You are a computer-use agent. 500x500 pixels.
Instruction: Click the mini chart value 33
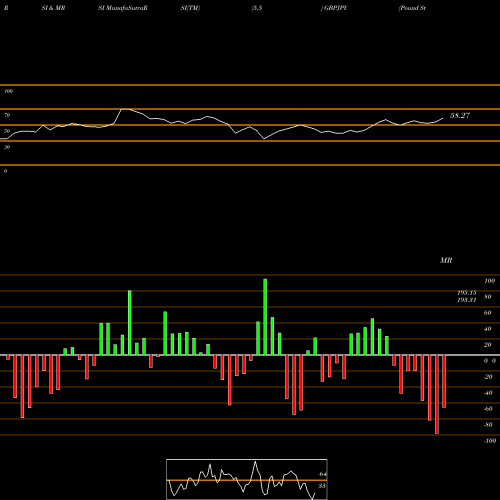(x=322, y=486)
